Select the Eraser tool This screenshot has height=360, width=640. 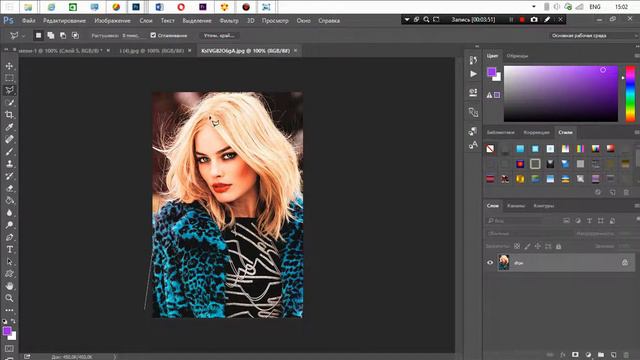(9, 188)
